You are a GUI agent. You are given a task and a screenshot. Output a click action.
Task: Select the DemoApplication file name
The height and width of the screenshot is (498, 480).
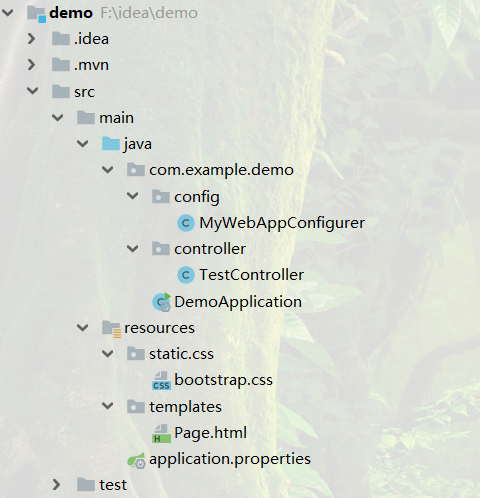click(x=238, y=302)
